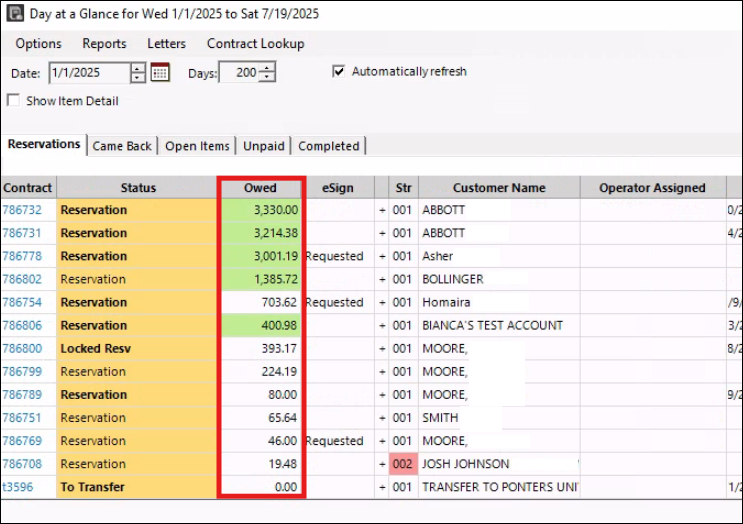The height and width of the screenshot is (524, 743).
Task: Expand the plus icon for Asher row
Action: [381, 257]
